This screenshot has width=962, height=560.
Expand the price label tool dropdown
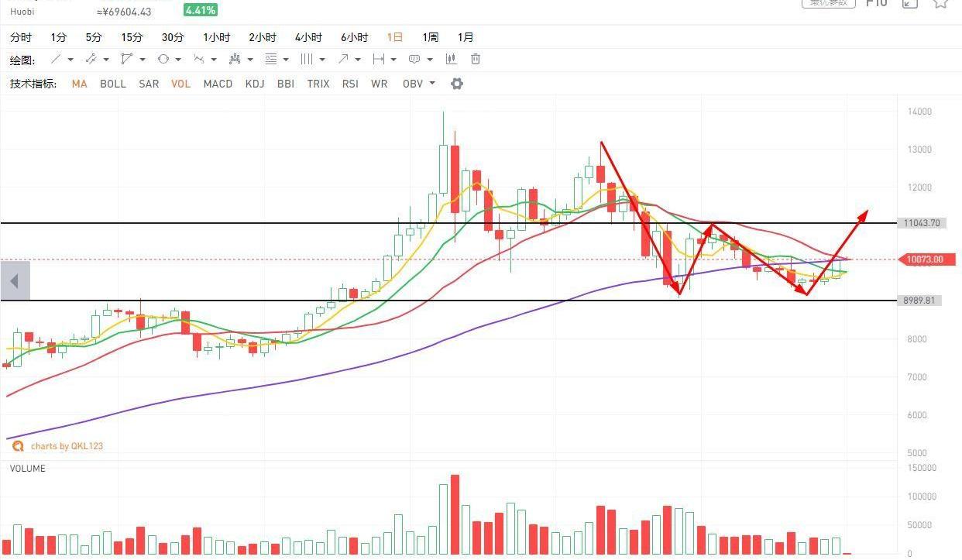click(429, 60)
